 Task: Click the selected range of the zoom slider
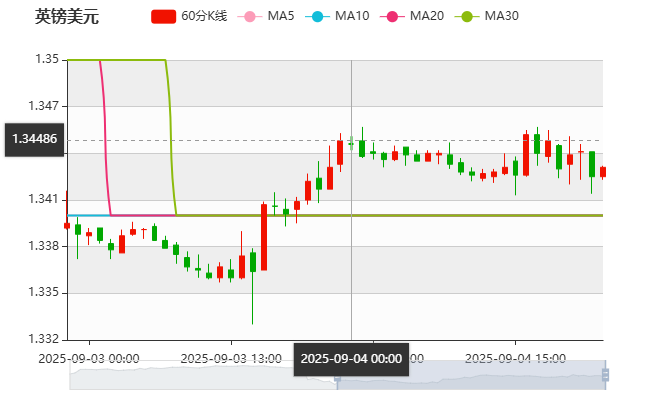[471, 375]
